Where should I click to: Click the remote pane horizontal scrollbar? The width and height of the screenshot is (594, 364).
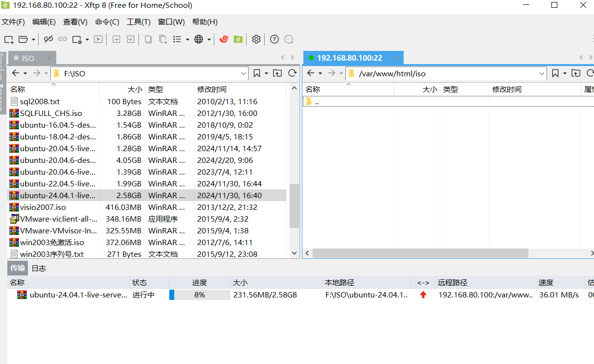click(420, 253)
